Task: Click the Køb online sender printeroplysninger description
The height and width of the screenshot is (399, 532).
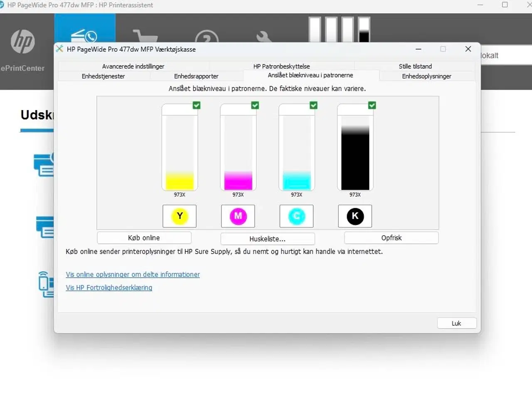Action: tap(224, 251)
